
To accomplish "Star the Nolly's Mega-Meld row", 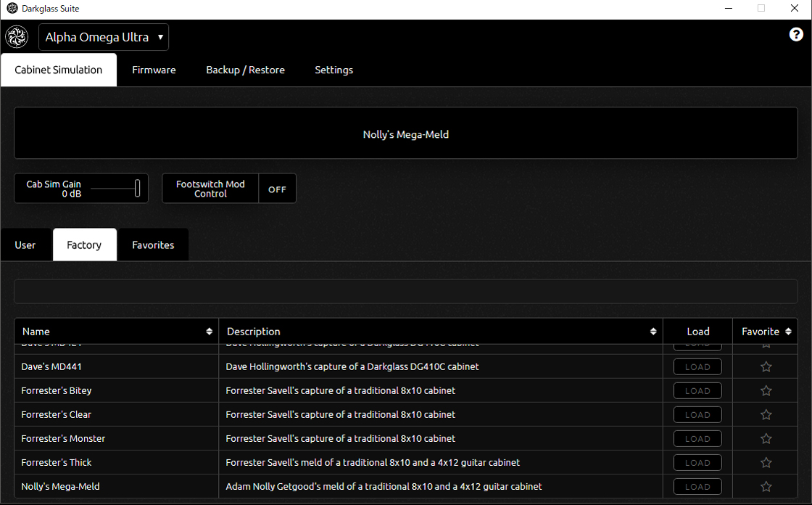I will tap(766, 487).
